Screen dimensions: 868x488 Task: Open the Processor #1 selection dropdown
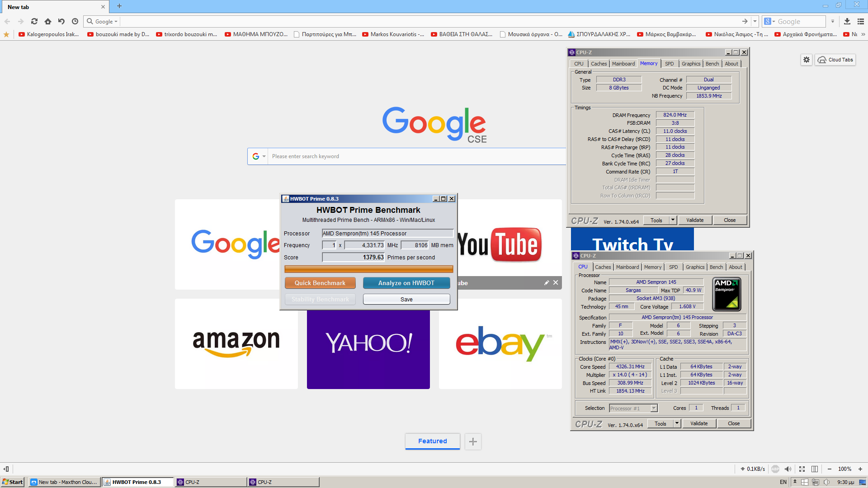coord(633,408)
